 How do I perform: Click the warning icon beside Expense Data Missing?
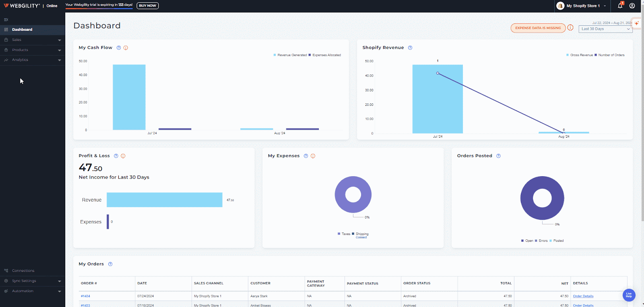coord(570,28)
